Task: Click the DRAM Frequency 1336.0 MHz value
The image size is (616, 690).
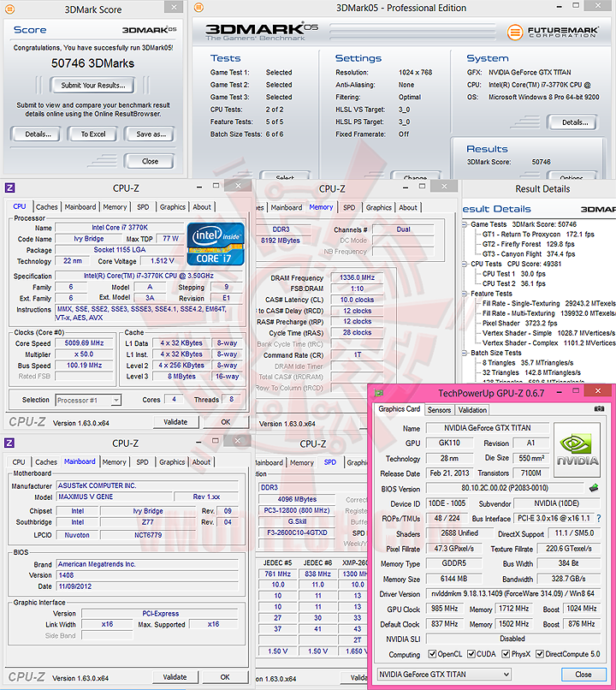Action: [x=357, y=277]
